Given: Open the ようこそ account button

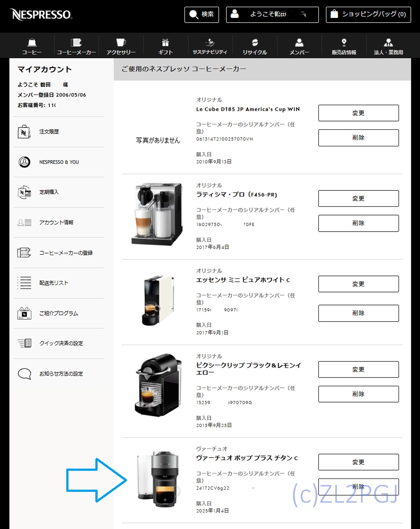Looking at the screenshot, I should (272, 15).
